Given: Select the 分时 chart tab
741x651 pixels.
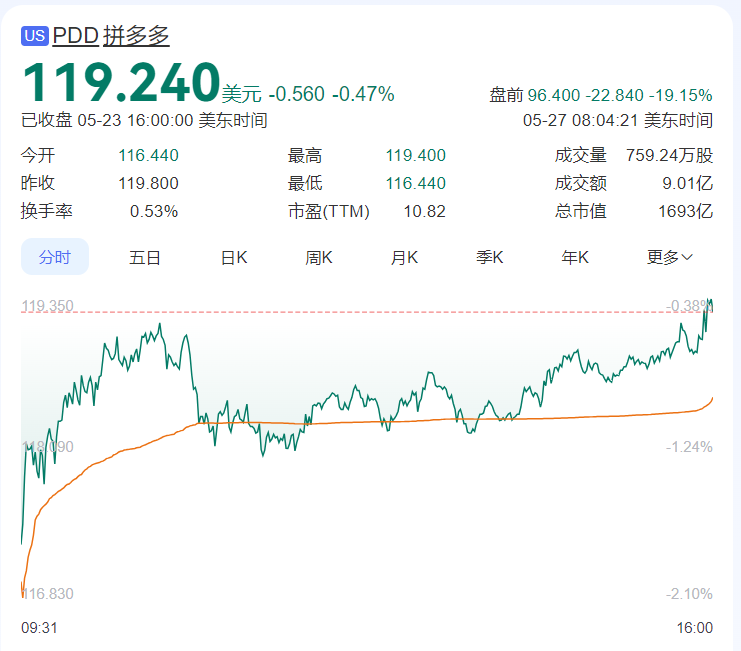Looking at the screenshot, I should (x=55, y=257).
